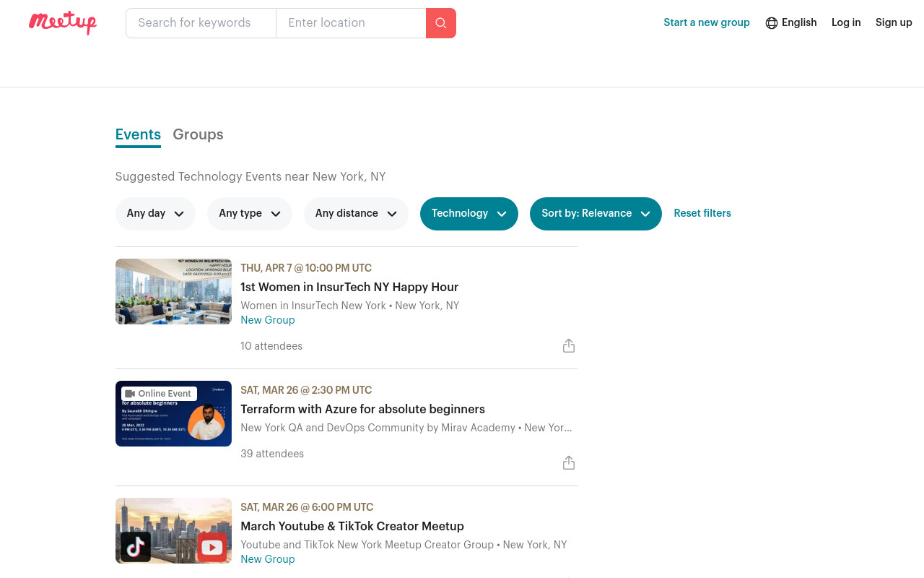The height and width of the screenshot is (578, 924).
Task: Open the Terraform with Azure event thumbnail
Action: pos(173,414)
